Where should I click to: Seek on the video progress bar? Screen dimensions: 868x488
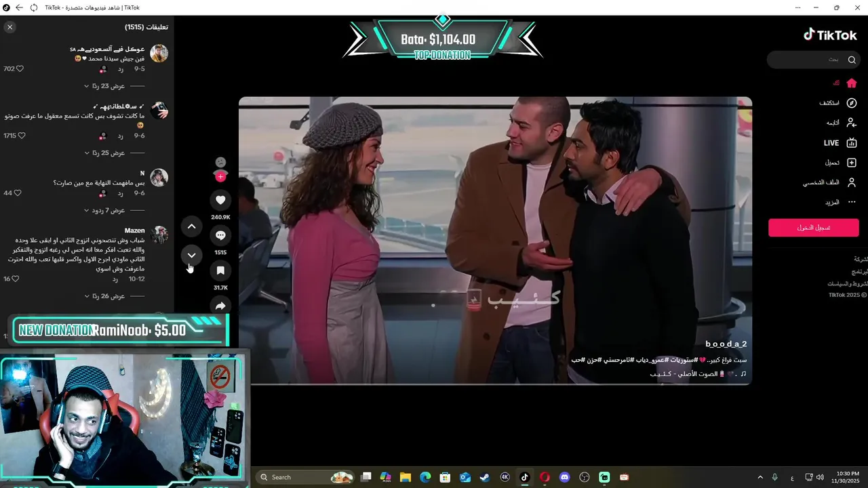[495, 384]
